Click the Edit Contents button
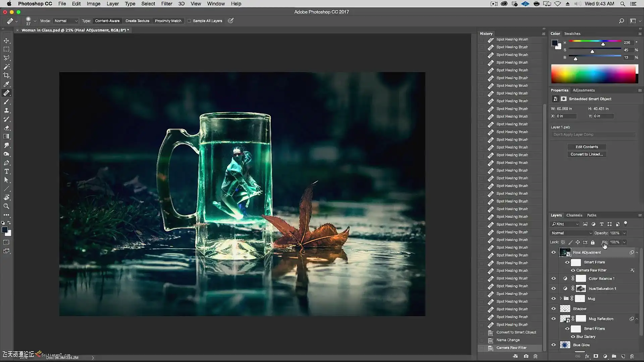644x362 pixels. [587, 147]
